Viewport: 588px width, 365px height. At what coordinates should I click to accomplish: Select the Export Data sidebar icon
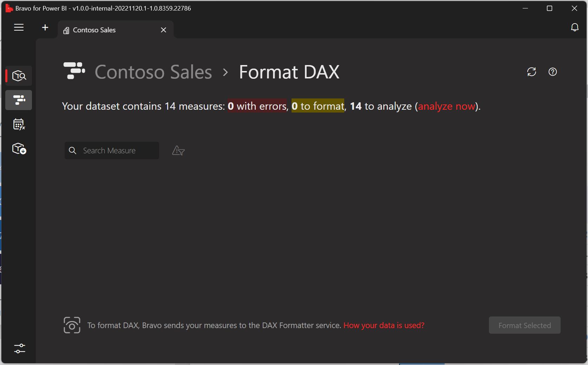pos(18,148)
